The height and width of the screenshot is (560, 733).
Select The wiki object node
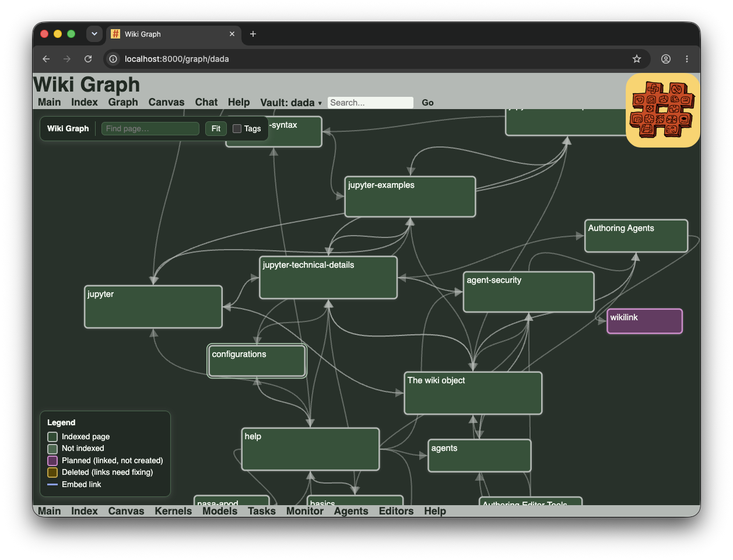tap(473, 393)
